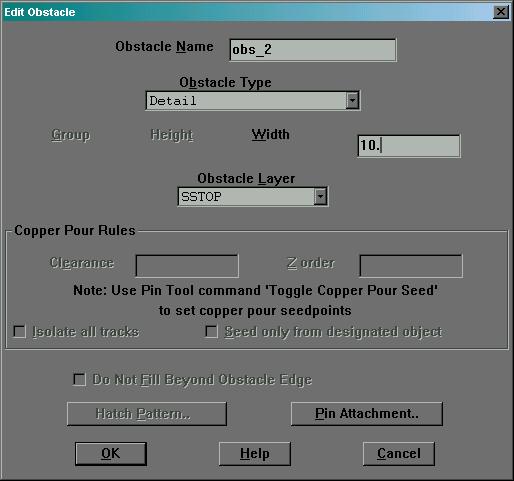Toggle the Isolate all tracks checkbox
This screenshot has width=514, height=481.
pyautogui.click(x=19, y=332)
